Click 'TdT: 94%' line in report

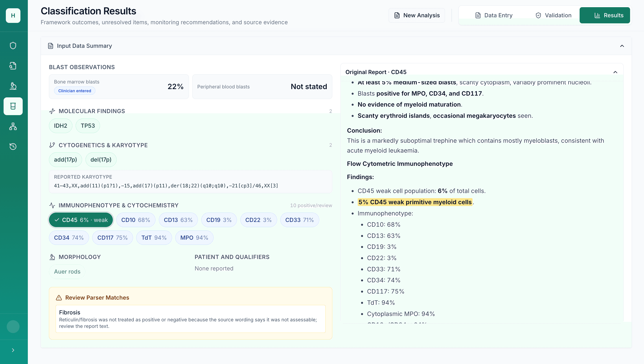pyautogui.click(x=381, y=303)
